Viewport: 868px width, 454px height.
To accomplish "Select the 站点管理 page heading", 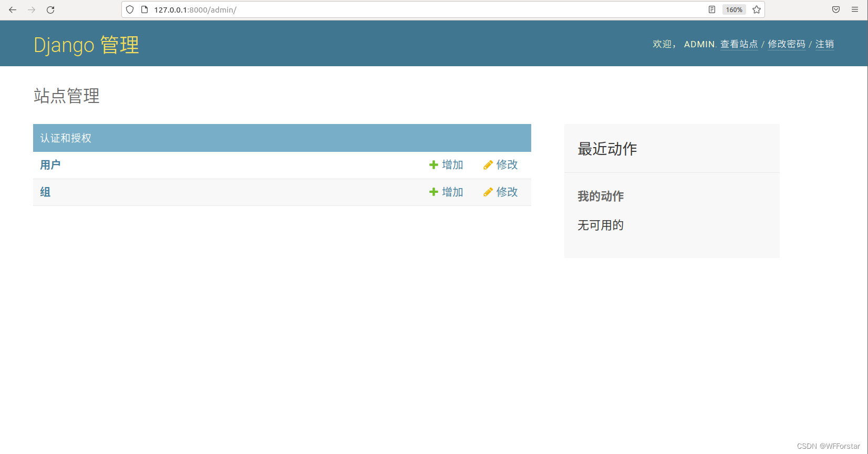I will 67,96.
